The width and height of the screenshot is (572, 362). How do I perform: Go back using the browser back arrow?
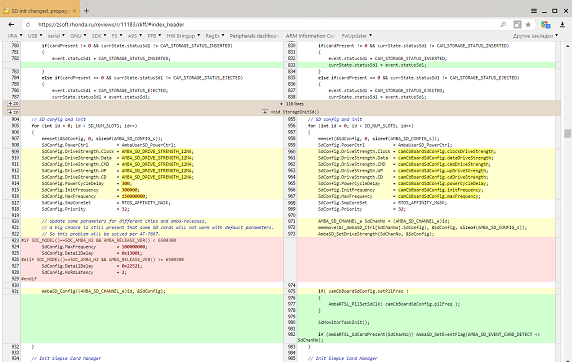pos(11,24)
